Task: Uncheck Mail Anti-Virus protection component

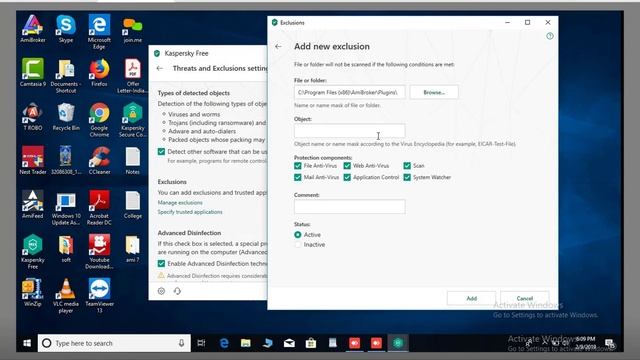Action: (x=298, y=177)
